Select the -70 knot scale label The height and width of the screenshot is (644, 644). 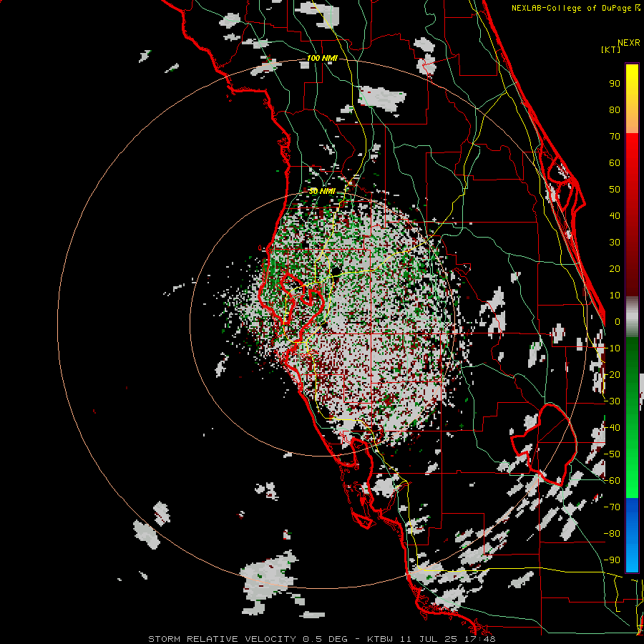coord(612,507)
